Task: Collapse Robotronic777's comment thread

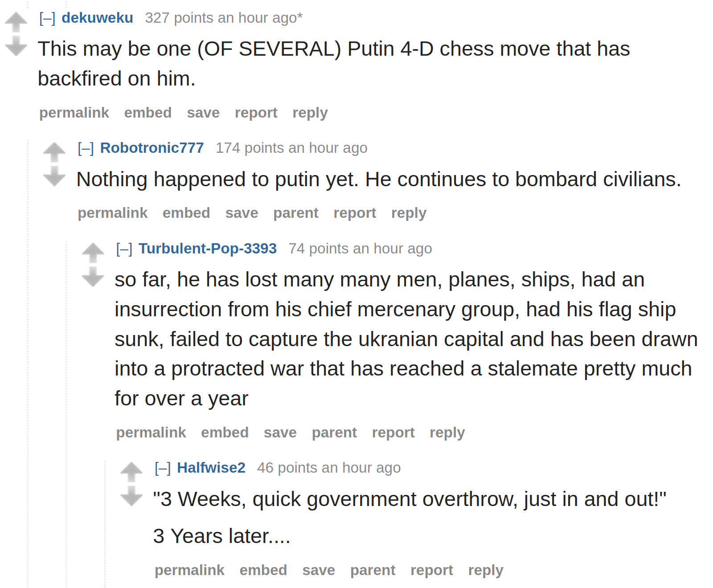Action: (x=86, y=148)
